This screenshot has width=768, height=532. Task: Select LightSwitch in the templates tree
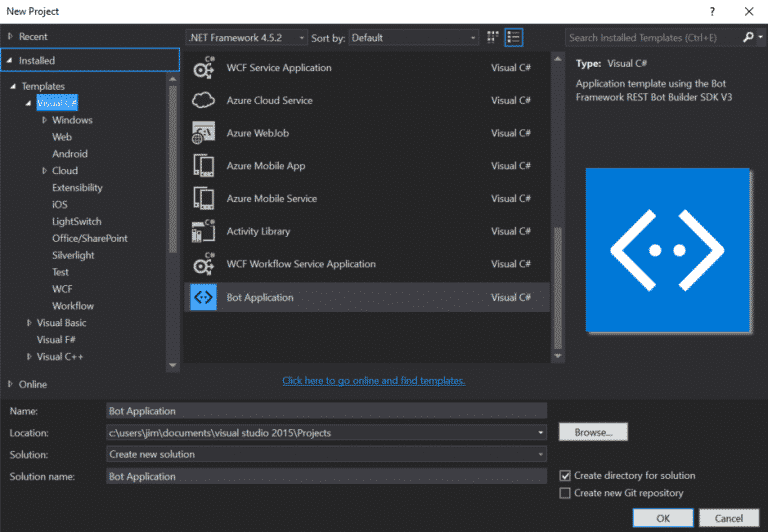click(76, 221)
